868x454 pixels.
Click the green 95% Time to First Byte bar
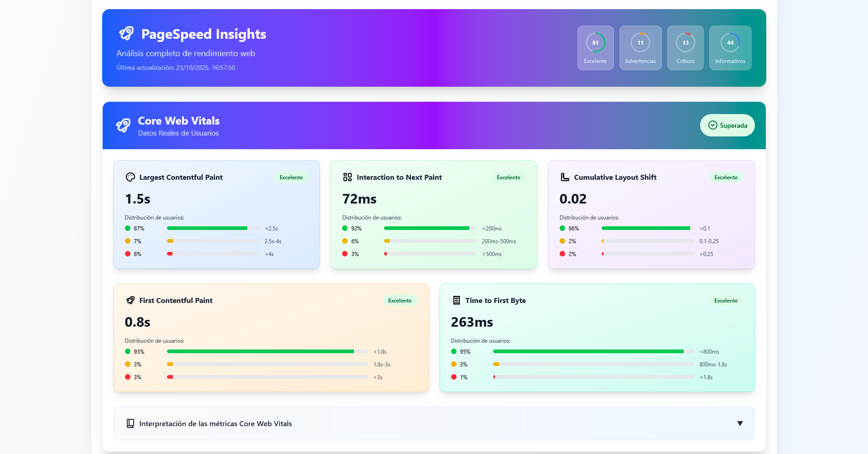588,351
